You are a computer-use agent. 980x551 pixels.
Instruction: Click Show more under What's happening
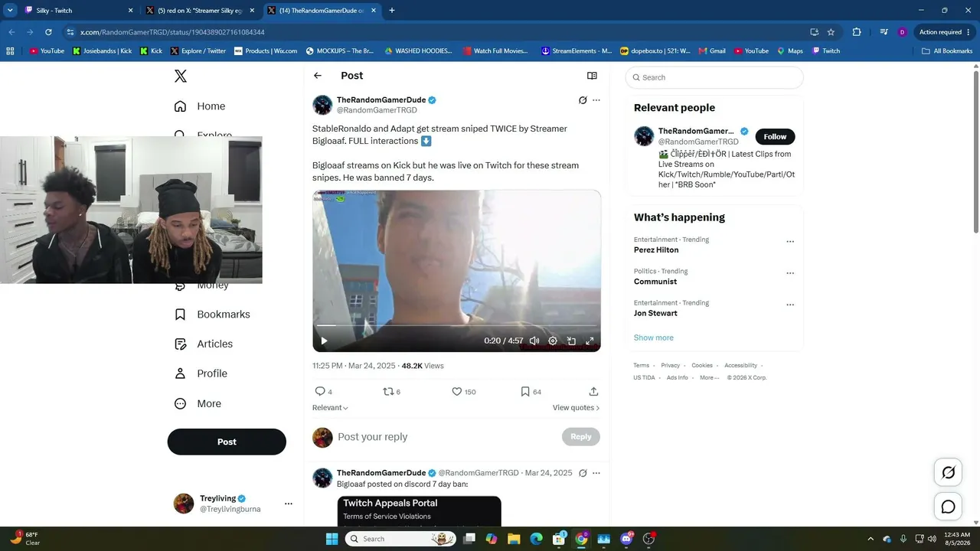654,337
